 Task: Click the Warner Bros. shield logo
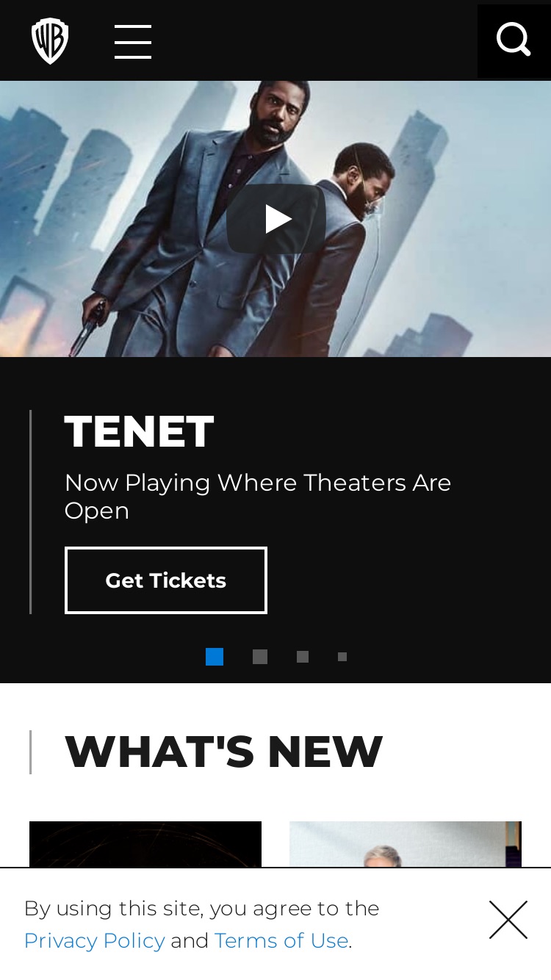tap(50, 41)
